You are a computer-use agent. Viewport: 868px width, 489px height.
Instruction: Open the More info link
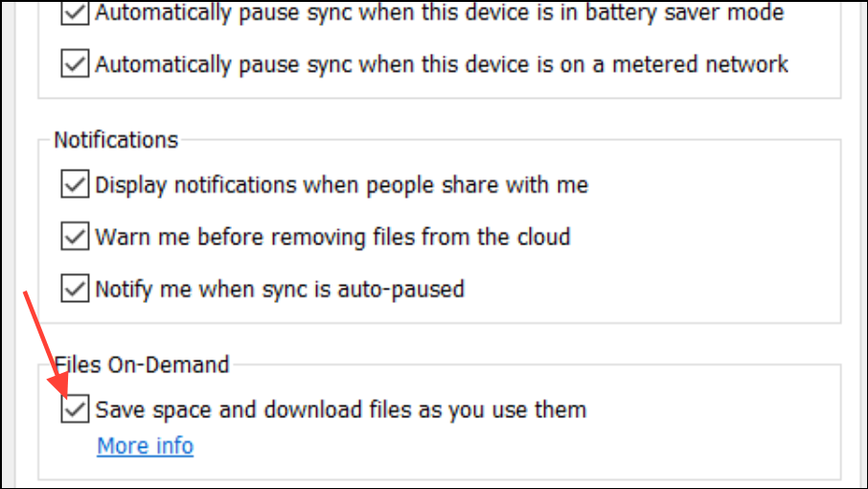146,446
